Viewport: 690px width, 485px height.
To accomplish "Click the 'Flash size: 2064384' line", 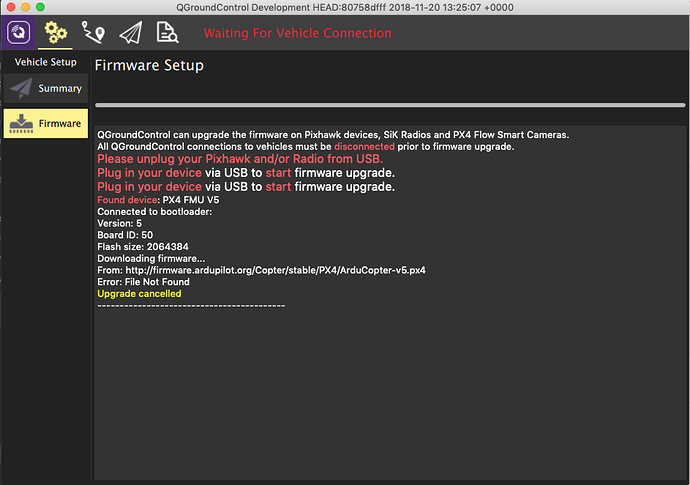I will 143,246.
